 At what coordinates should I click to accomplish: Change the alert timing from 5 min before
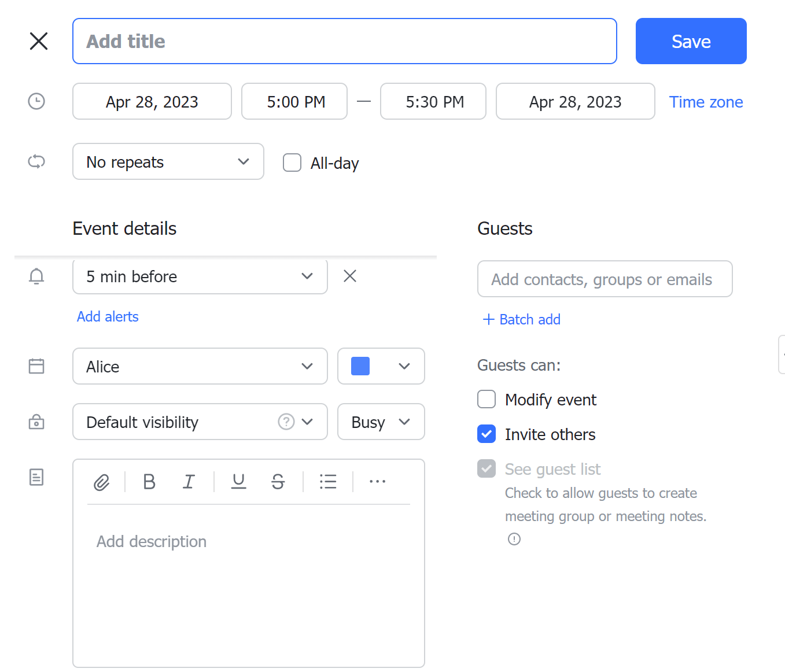[x=200, y=276]
